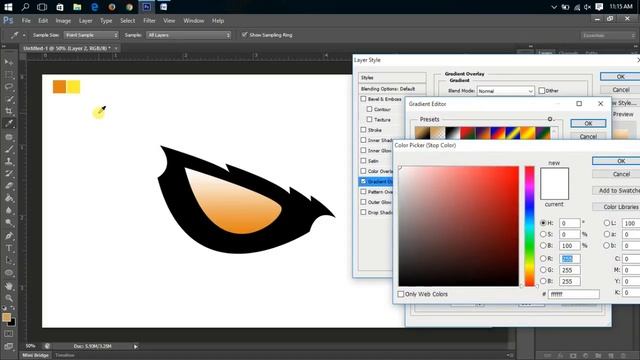Screen dimensions: 640x360
Task: Select the R red radio button
Action: [x=543, y=258]
